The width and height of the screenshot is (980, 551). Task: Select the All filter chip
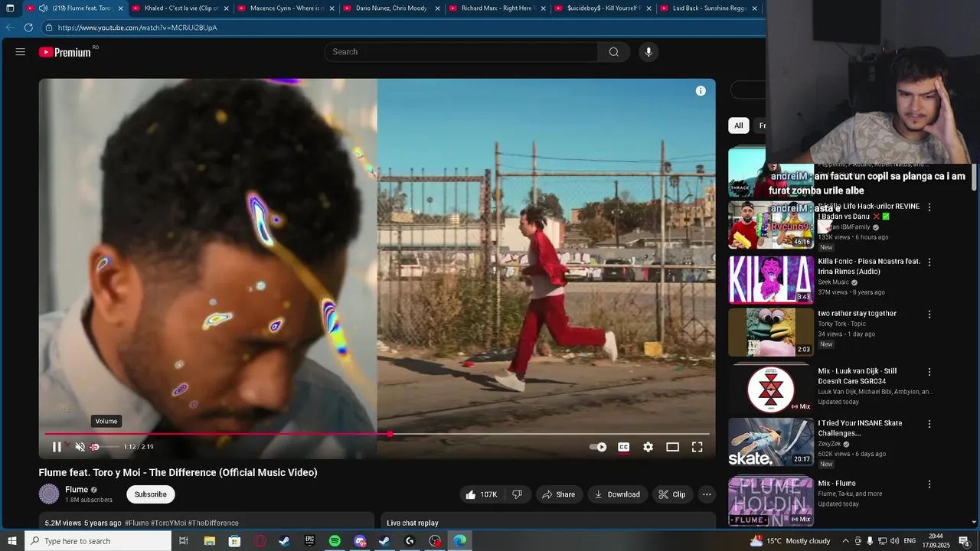[739, 126]
